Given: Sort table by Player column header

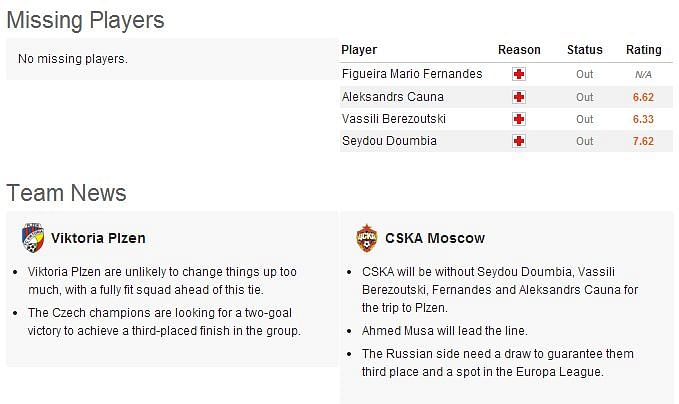Looking at the screenshot, I should [359, 50].
